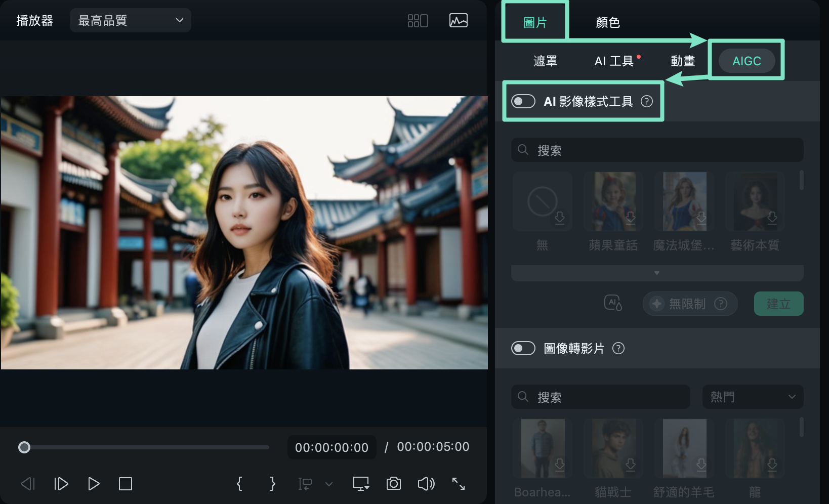This screenshot has height=504, width=829.
Task: Expand arrow next to add-marker icon
Action: click(x=329, y=484)
